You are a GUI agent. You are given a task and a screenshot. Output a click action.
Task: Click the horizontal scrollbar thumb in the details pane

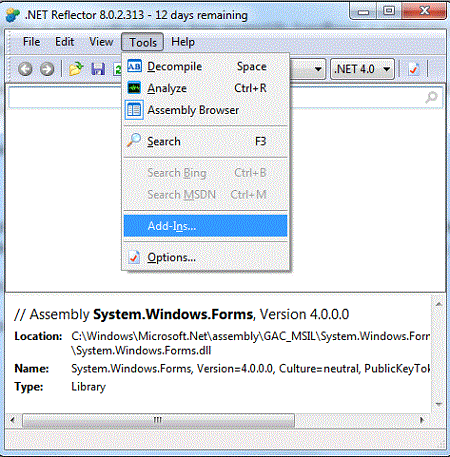coord(158,420)
